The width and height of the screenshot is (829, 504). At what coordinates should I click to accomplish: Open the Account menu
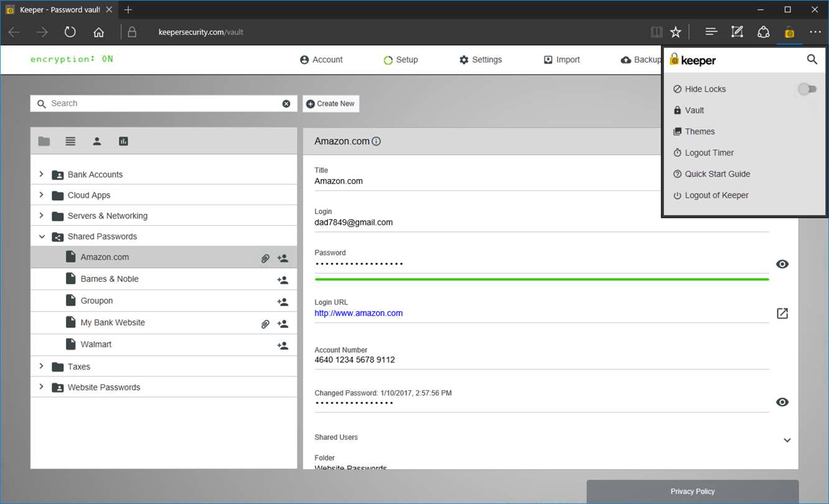coord(321,60)
